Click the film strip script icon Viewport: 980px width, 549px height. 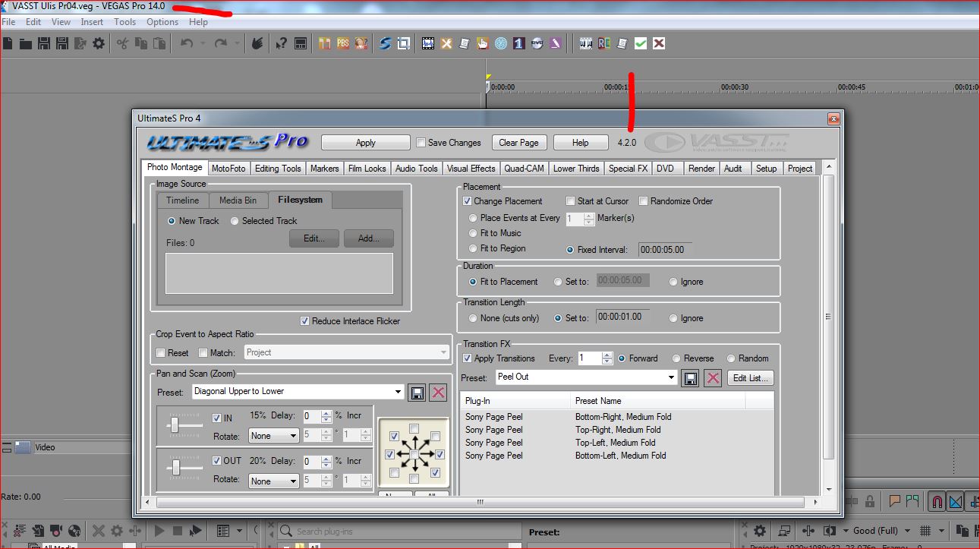(x=428, y=43)
